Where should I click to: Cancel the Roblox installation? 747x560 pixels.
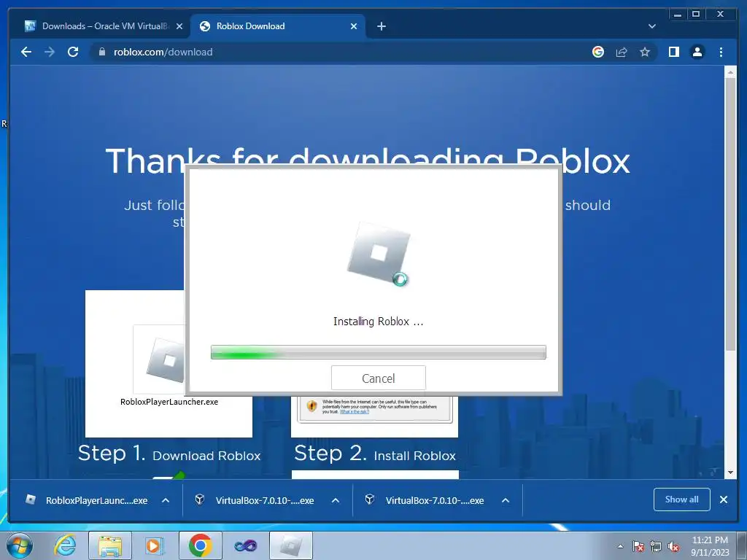click(x=379, y=378)
